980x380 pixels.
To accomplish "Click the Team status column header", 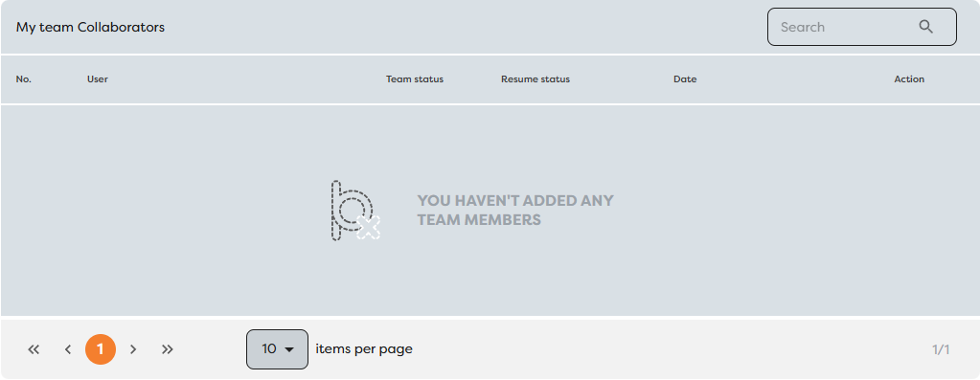I will coord(415,79).
